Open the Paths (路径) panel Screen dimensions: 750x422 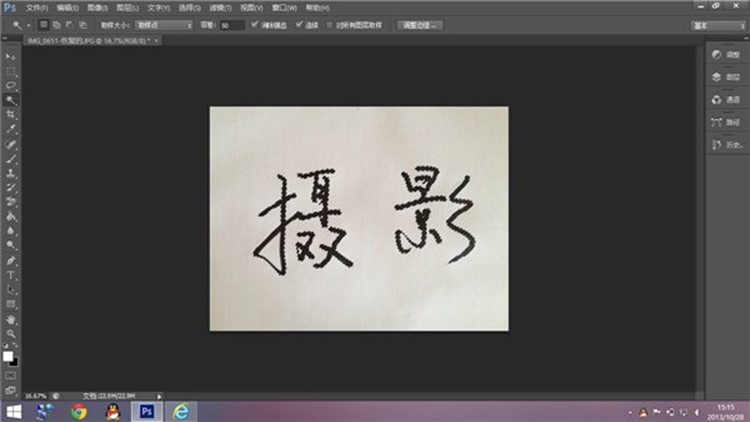click(726, 122)
